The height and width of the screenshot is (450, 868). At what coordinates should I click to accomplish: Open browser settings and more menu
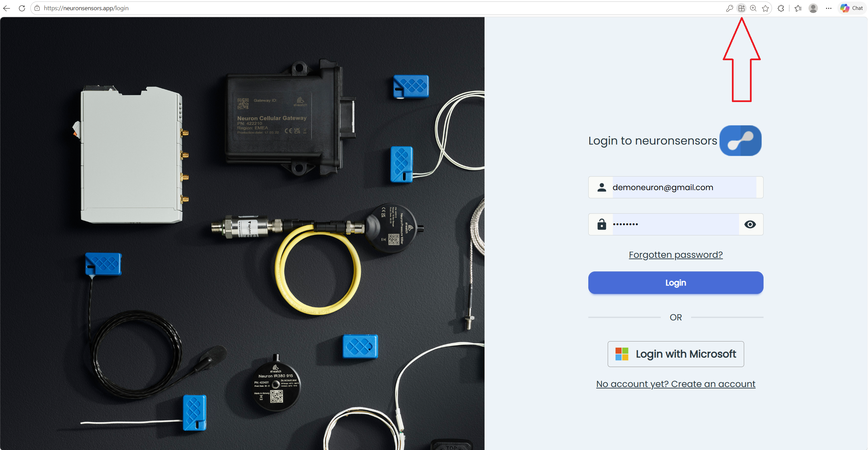click(829, 8)
